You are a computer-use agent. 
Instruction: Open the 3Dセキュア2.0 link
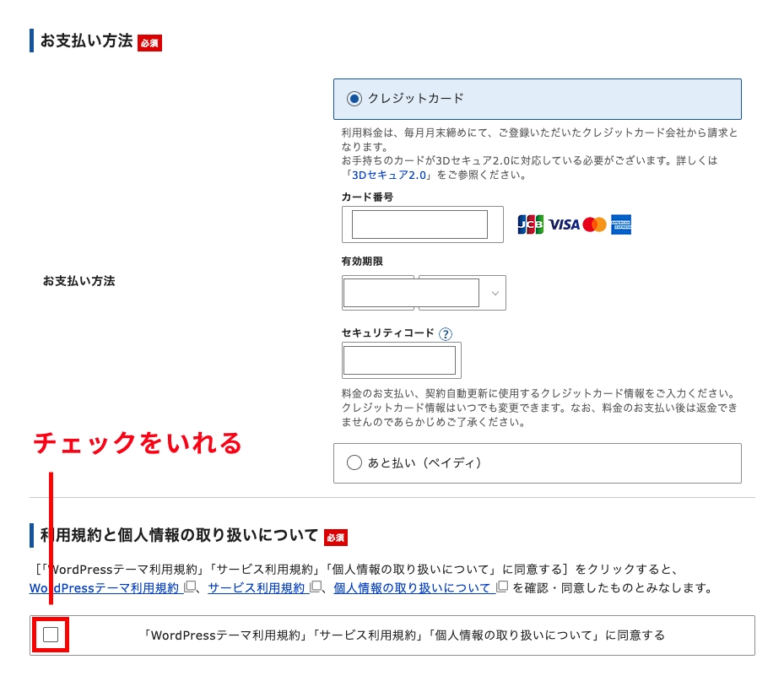pyautogui.click(x=390, y=176)
